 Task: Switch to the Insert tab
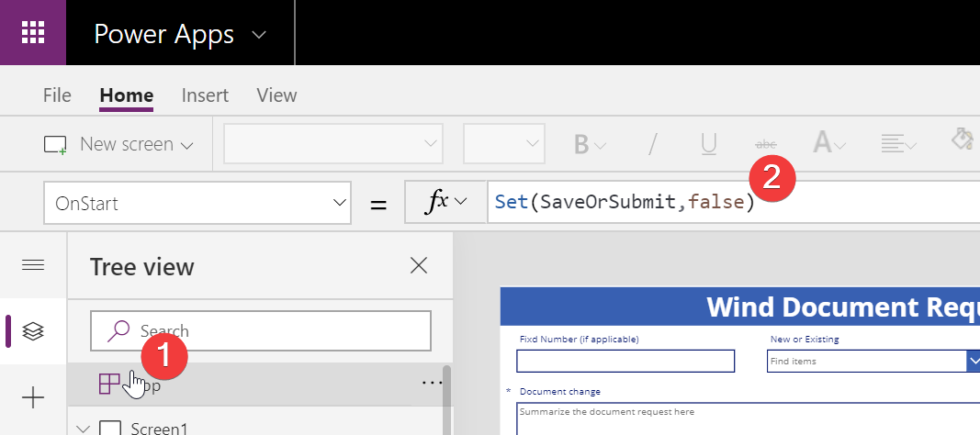[x=205, y=95]
